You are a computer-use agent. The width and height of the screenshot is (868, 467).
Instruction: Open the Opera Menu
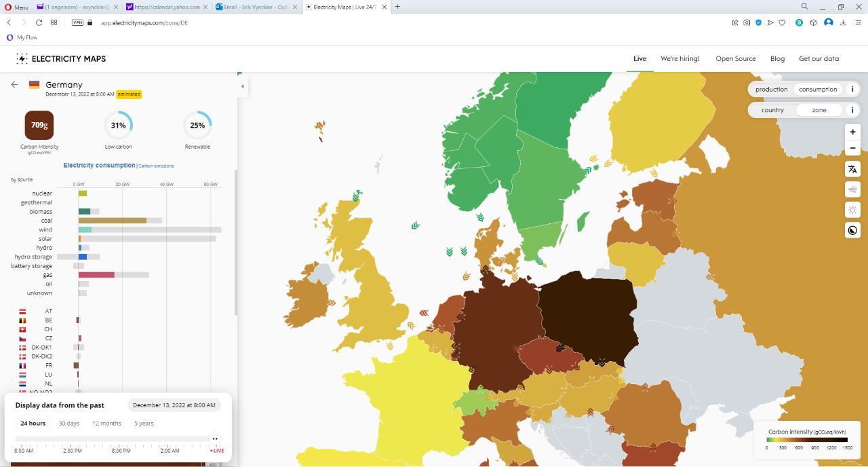coord(17,7)
